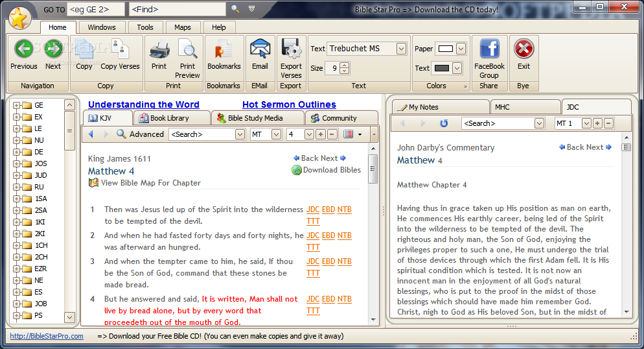Click the blue back arrow in KJV toolbar

pyautogui.click(x=91, y=134)
